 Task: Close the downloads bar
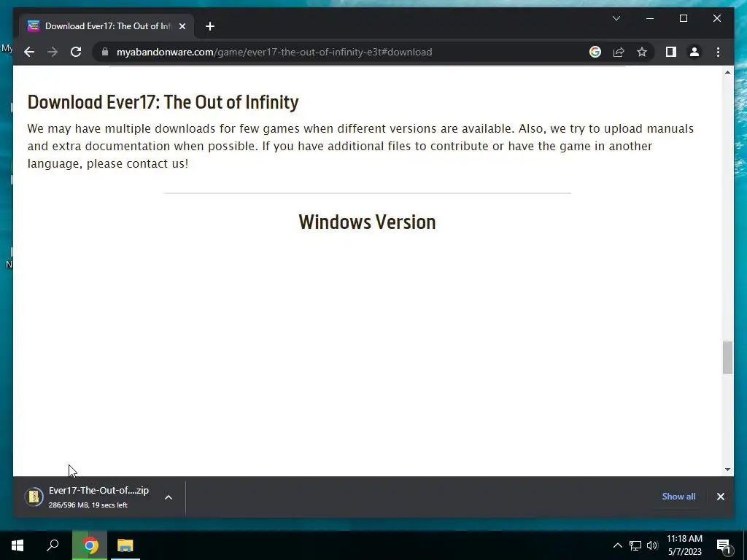click(720, 497)
